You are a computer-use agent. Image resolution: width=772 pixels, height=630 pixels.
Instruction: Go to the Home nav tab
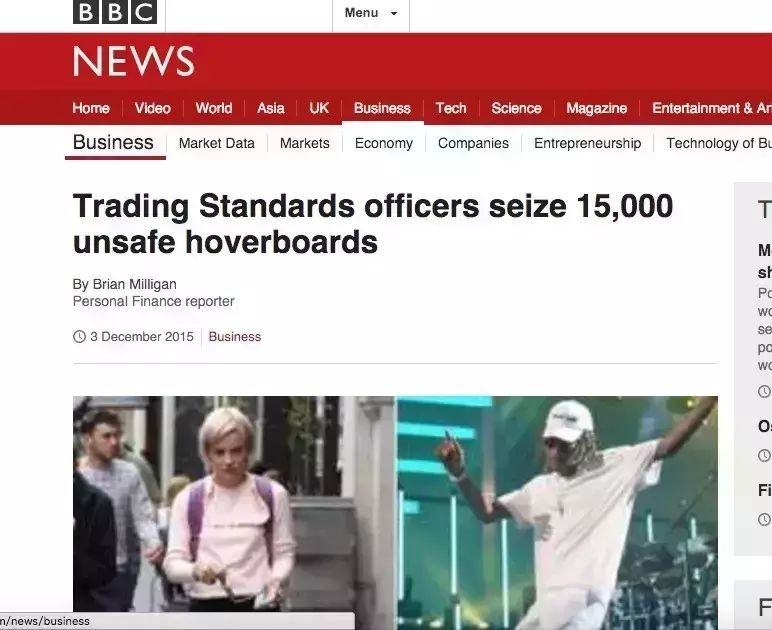coord(91,108)
